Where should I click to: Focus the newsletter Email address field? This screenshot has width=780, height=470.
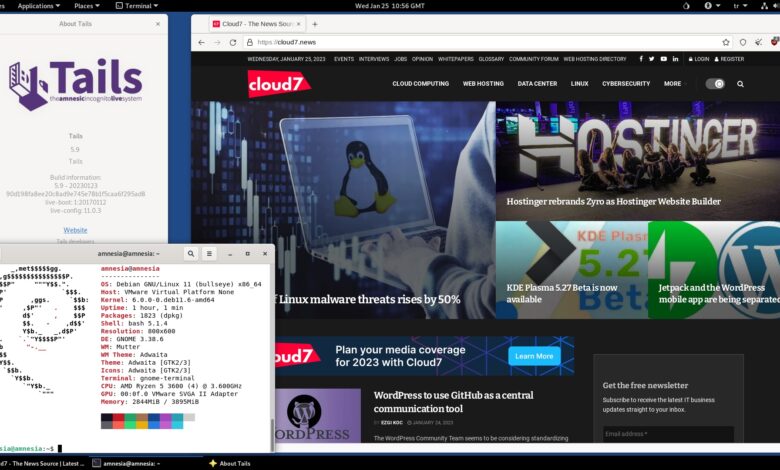[x=668, y=434]
